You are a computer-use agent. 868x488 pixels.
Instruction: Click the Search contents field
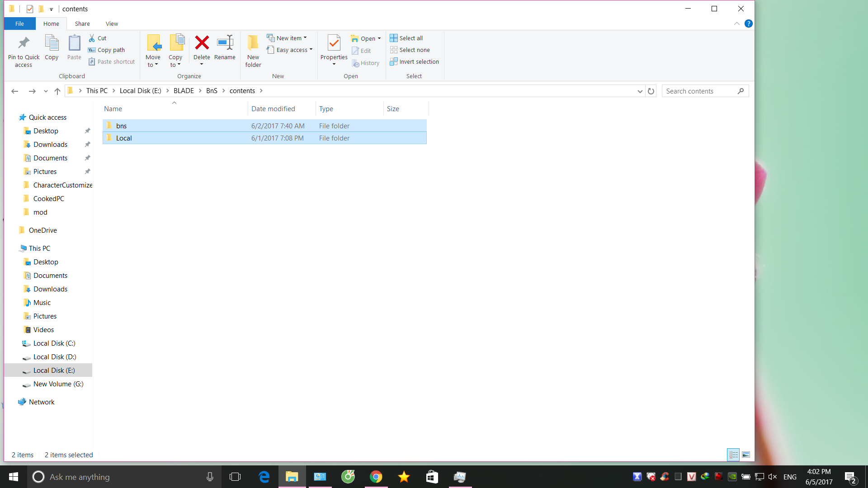click(x=698, y=91)
